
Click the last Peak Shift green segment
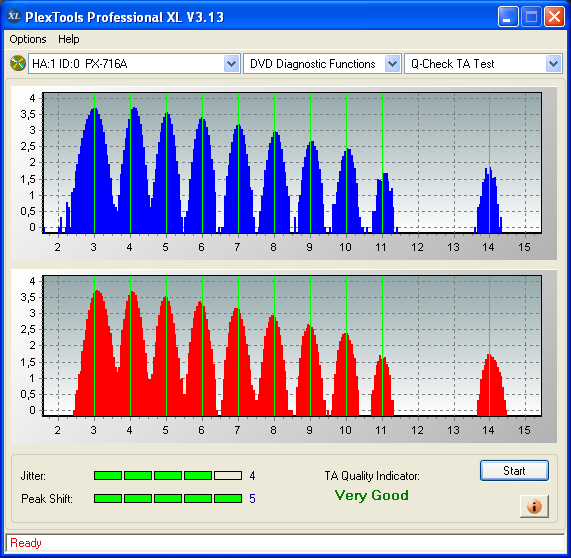click(x=228, y=498)
